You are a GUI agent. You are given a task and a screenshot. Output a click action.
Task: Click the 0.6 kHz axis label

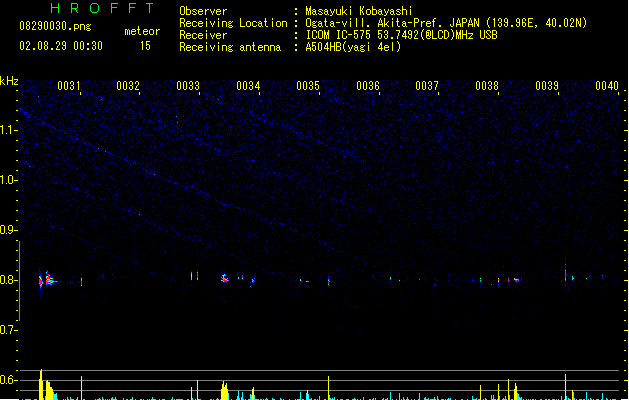8,380
